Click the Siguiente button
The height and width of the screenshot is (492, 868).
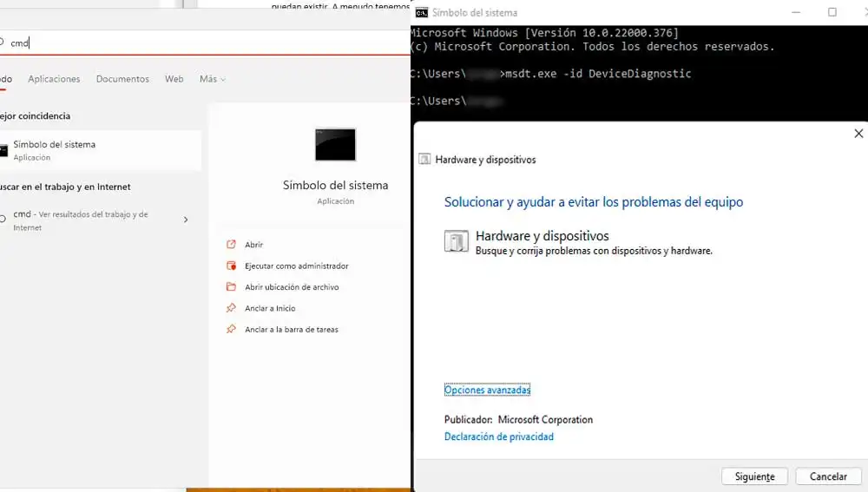point(754,476)
